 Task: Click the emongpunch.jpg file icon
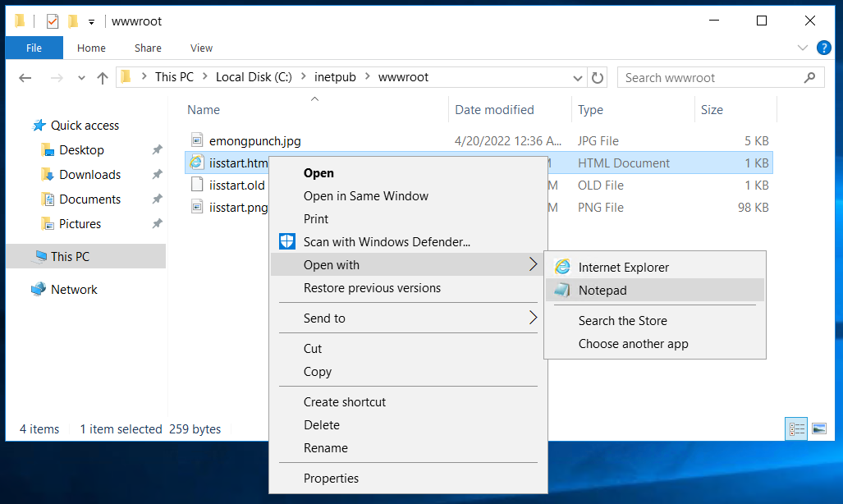197,140
